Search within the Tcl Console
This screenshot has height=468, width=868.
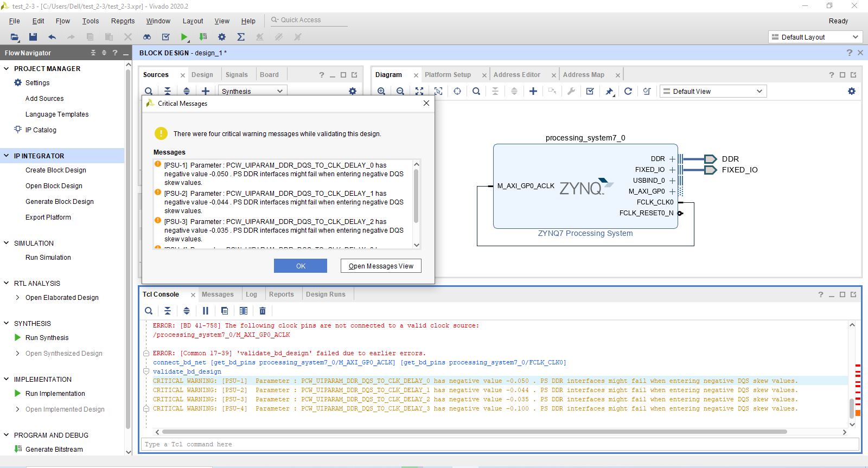pyautogui.click(x=149, y=311)
